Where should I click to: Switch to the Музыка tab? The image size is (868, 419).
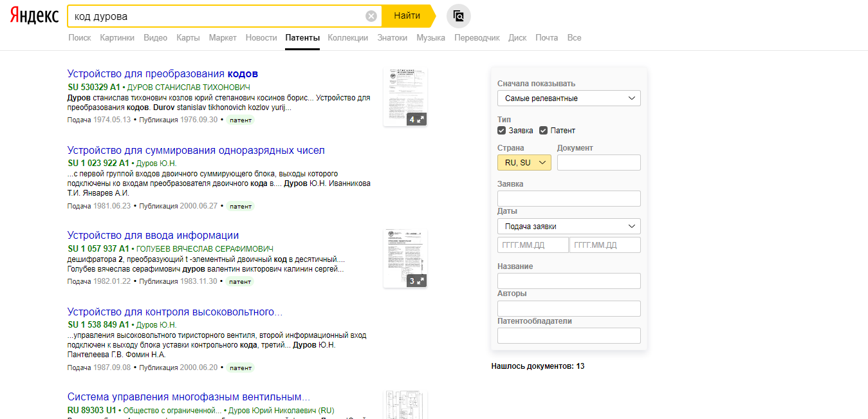point(430,38)
